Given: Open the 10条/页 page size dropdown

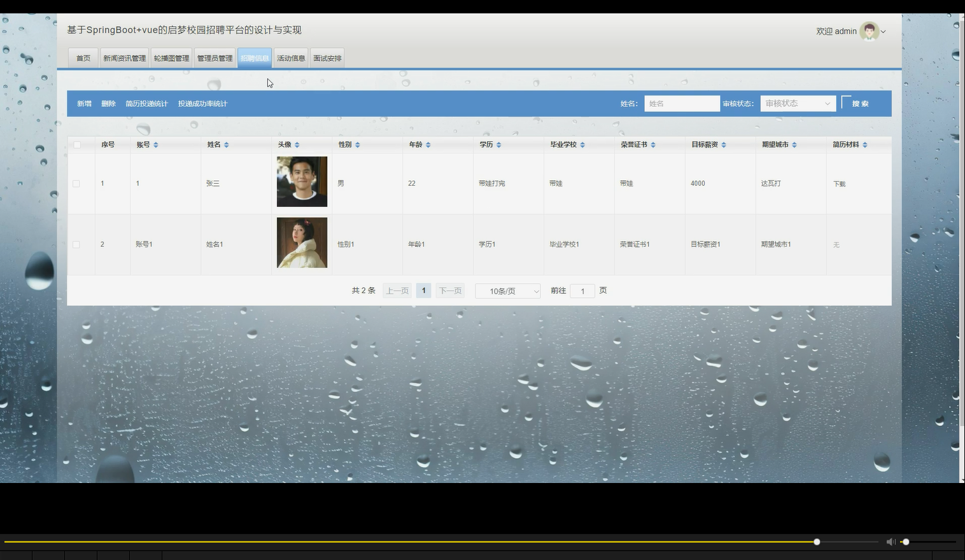Looking at the screenshot, I should pyautogui.click(x=507, y=291).
